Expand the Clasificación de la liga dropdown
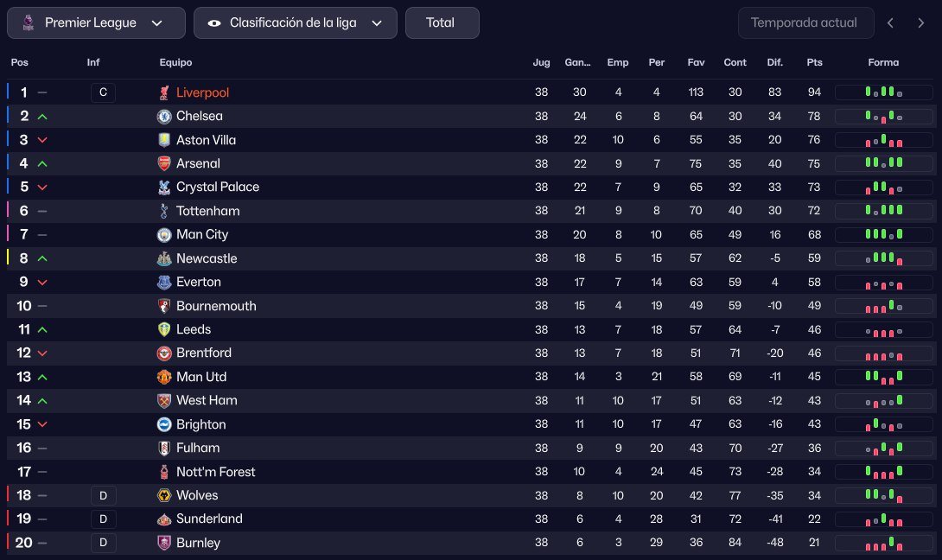 (295, 23)
